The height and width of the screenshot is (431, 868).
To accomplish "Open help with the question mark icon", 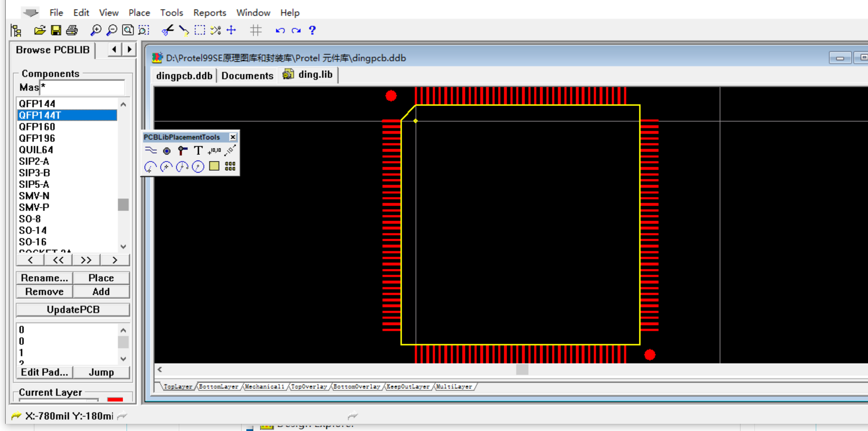I will click(x=312, y=31).
